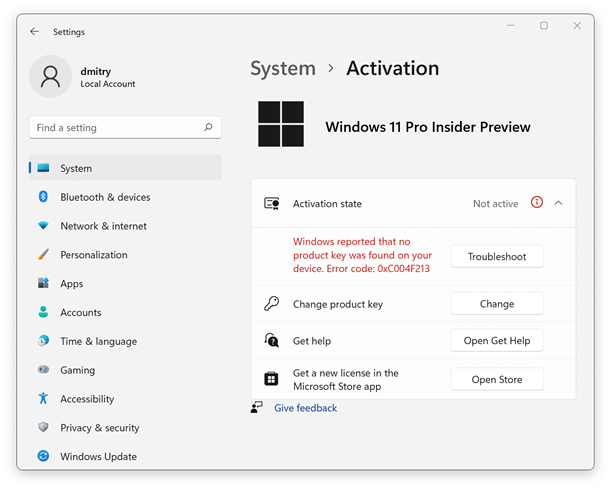Minimize the Settings window
The height and width of the screenshot is (490, 611).
click(x=511, y=26)
